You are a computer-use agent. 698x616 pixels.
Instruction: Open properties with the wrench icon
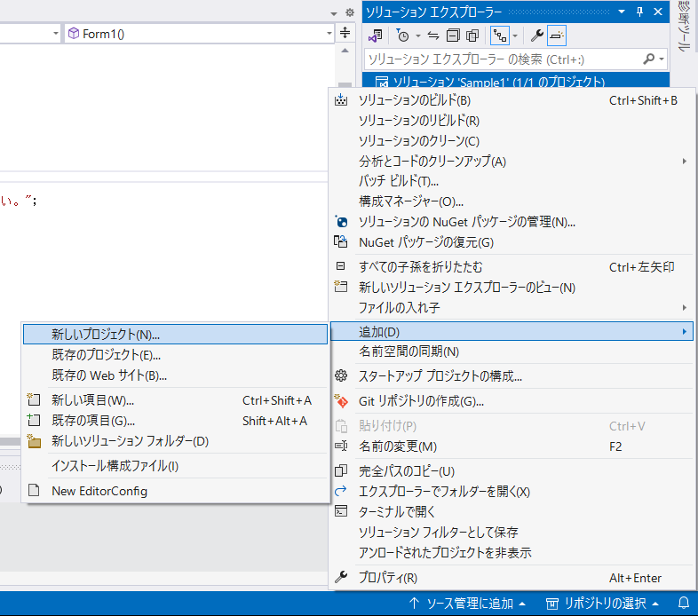[536, 36]
